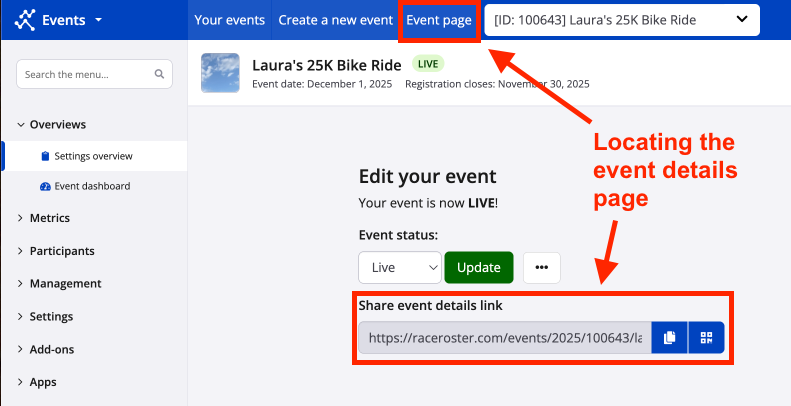The height and width of the screenshot is (406, 791).
Task: Open the Events dropdown in header
Action: [72, 20]
